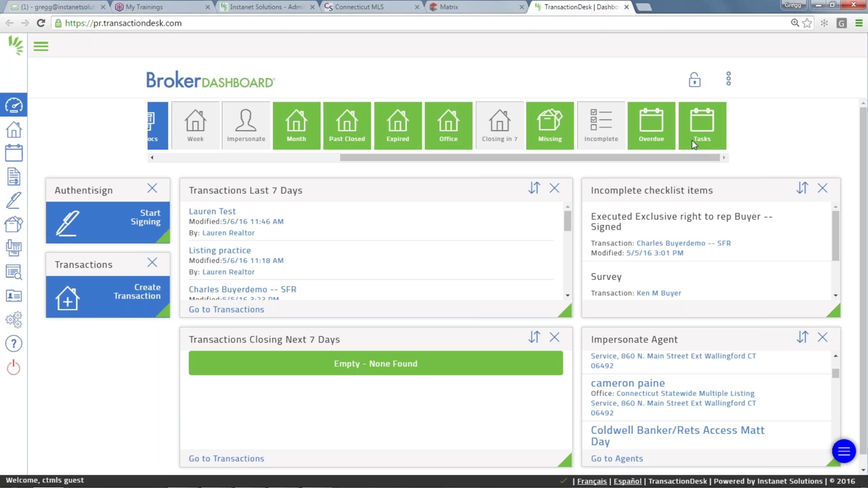Screen dimensions: 868x488
Task: Click the blue Docs tile
Action: tap(158, 125)
